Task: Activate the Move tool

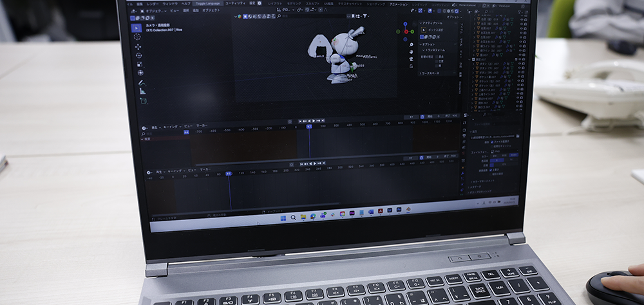Action: pyautogui.click(x=138, y=47)
